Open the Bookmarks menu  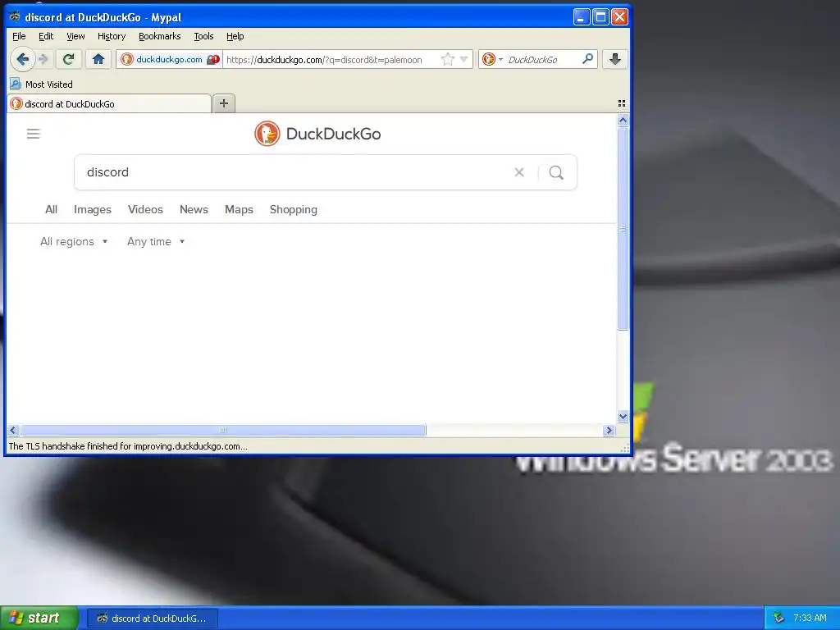160,36
